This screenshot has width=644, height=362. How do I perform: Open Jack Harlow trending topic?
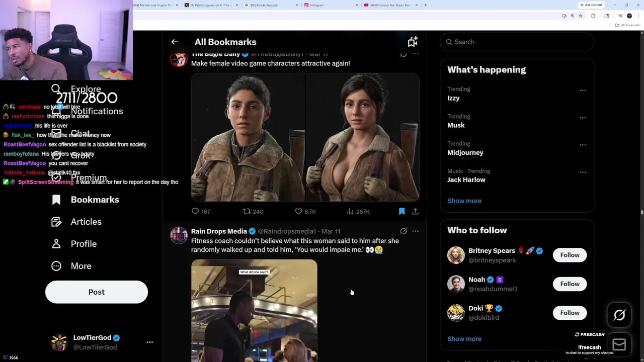(466, 179)
